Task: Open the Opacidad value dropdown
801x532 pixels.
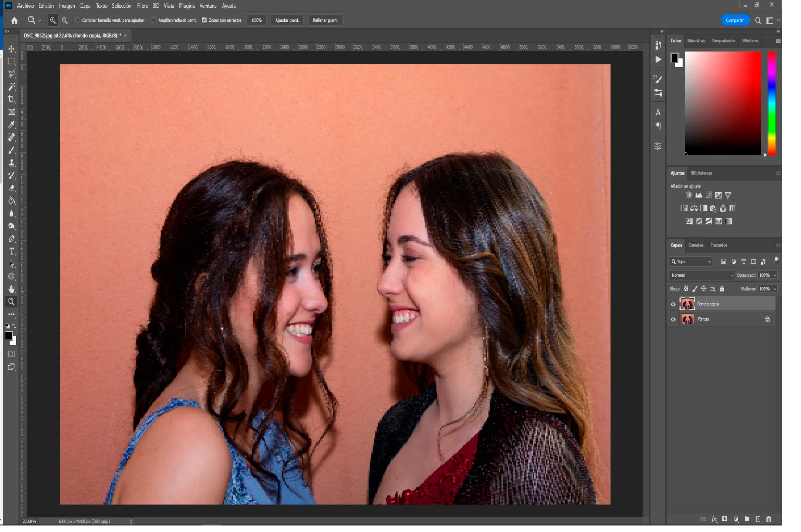Action: [775, 275]
